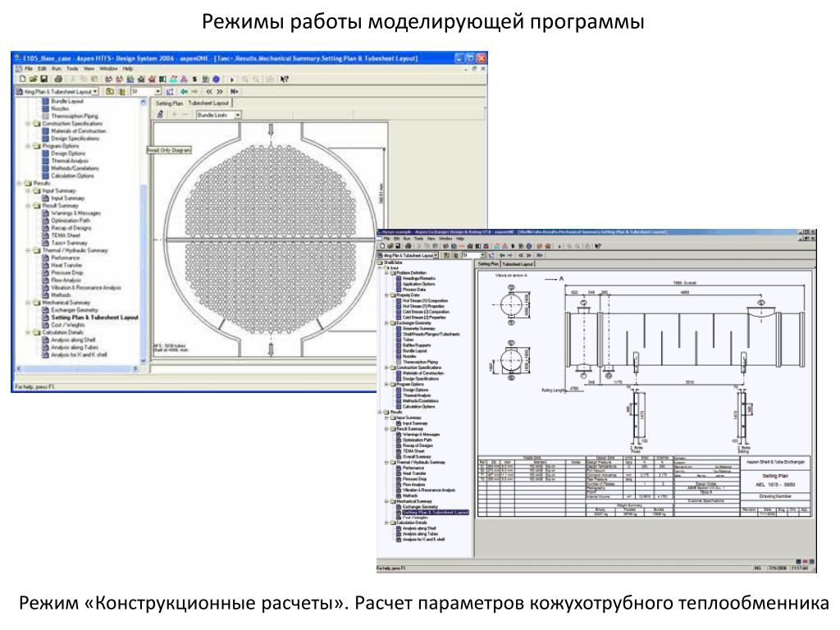Viewport: 840px width, 630px height.
Task: Select Bundle Layout in HTFS tree
Action: (x=67, y=101)
